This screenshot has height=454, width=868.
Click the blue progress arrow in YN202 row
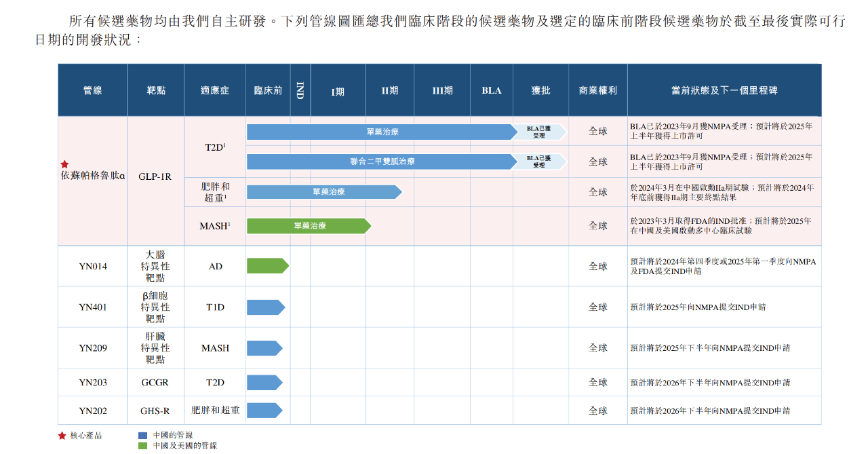[264, 411]
